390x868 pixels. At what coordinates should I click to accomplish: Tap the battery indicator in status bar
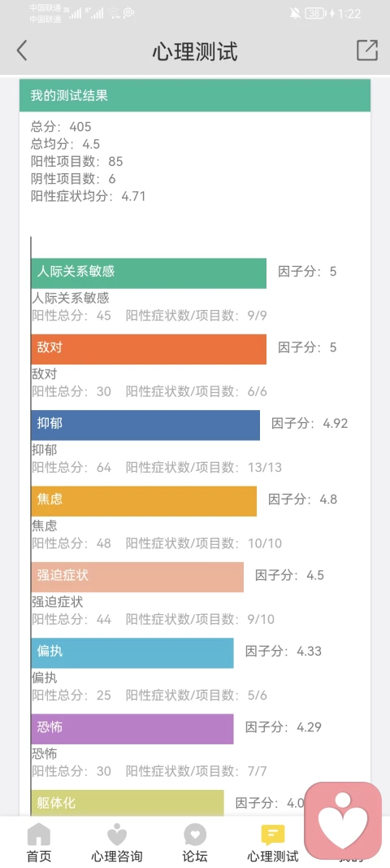[314, 13]
